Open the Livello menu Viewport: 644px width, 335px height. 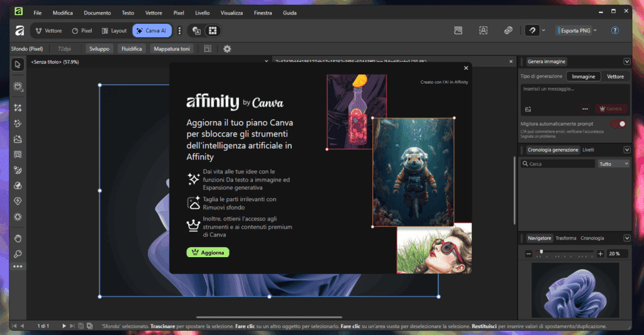coord(203,13)
